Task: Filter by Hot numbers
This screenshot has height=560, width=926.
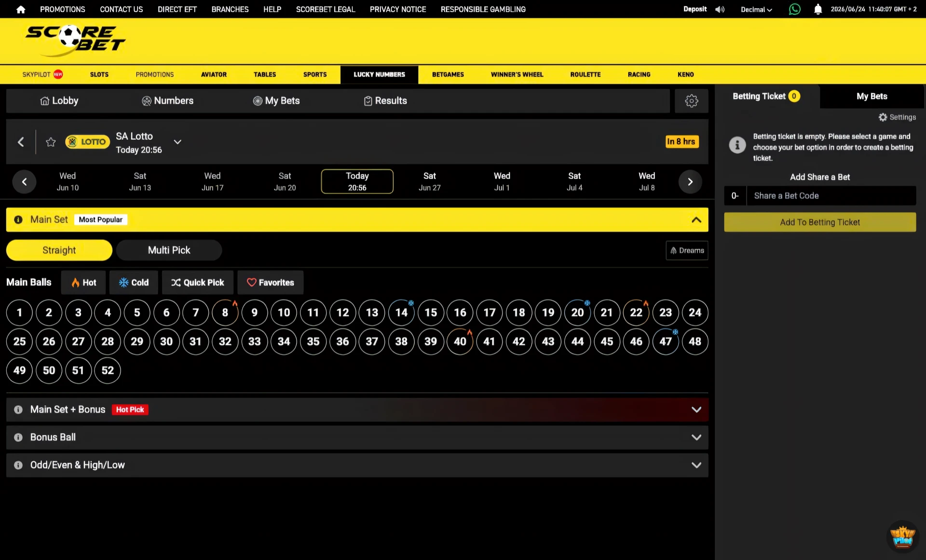Action: 83,283
